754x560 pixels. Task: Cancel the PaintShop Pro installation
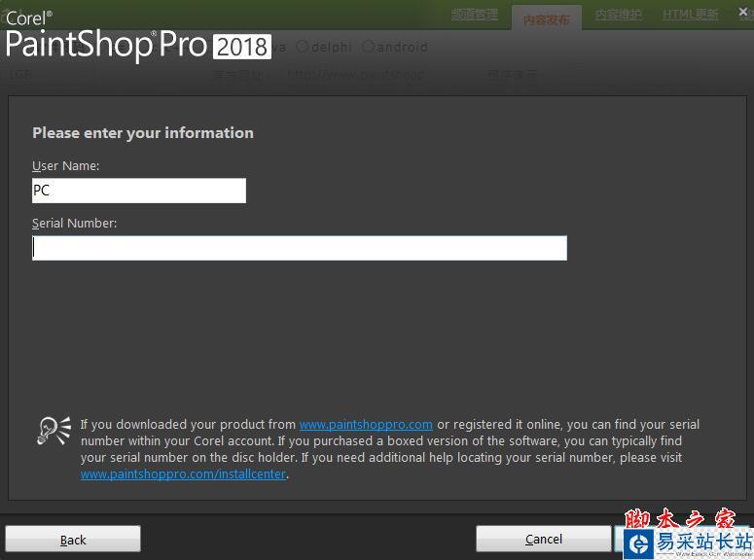click(x=544, y=540)
